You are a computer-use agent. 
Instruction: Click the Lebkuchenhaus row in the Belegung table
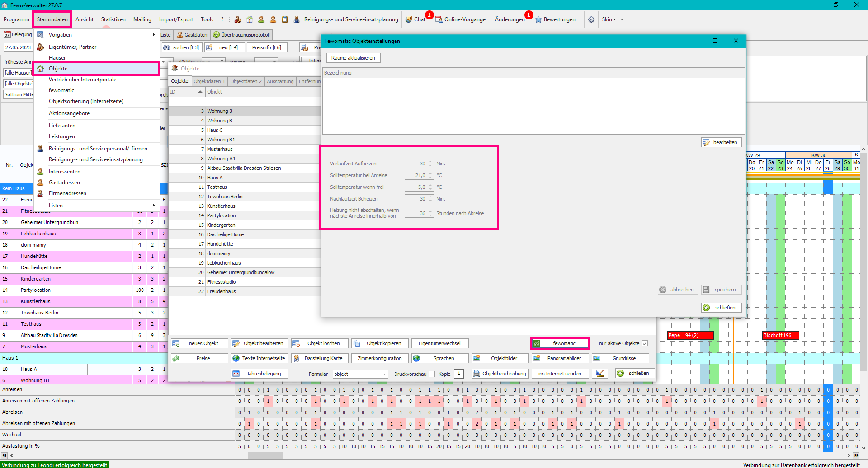click(x=85, y=234)
